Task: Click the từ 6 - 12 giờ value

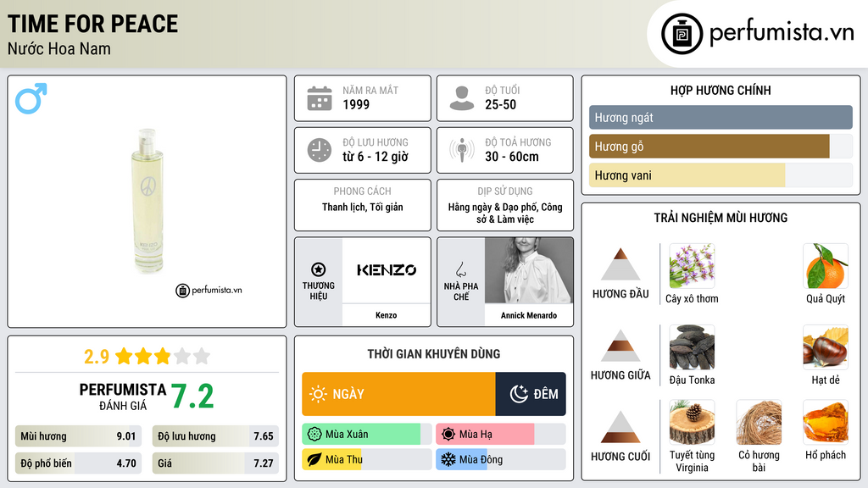Action: 376,157
